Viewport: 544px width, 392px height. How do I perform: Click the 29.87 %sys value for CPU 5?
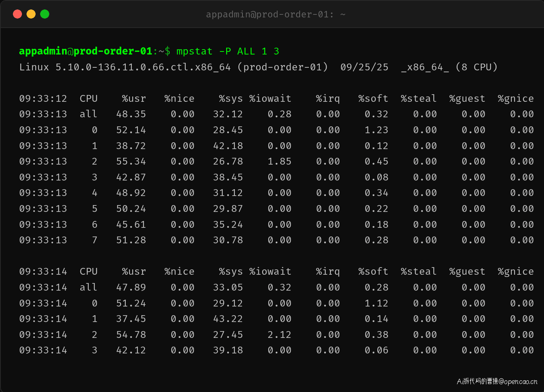pyautogui.click(x=228, y=208)
